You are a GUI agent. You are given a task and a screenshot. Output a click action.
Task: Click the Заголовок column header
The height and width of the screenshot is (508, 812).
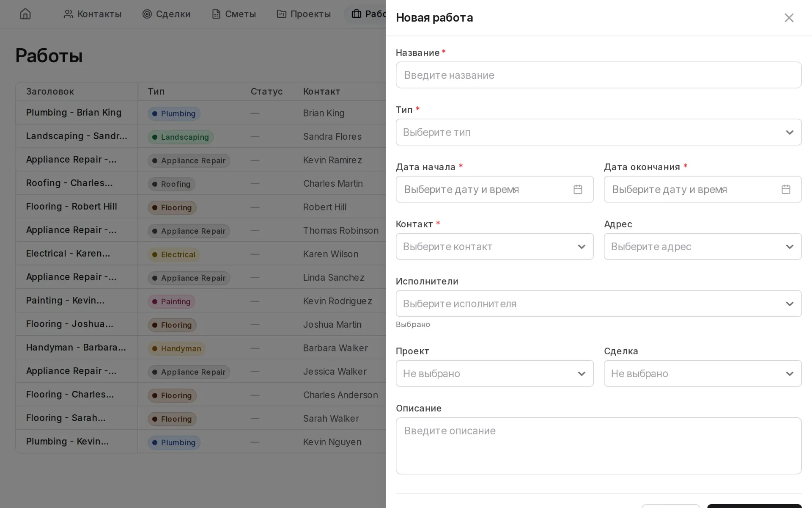click(50, 91)
